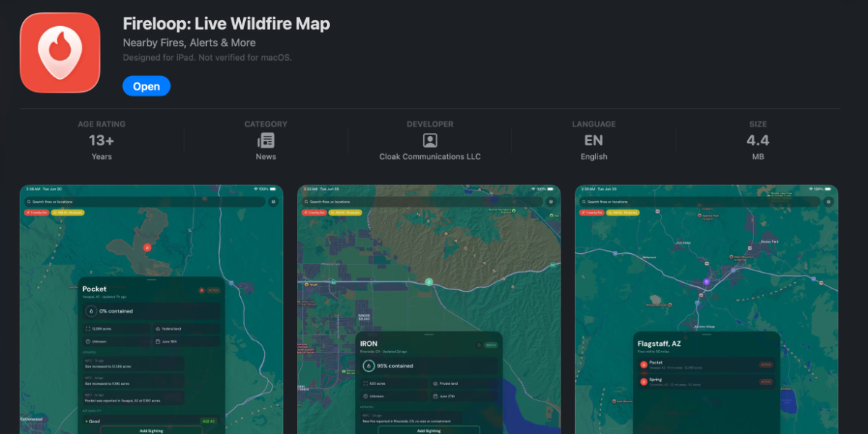Click the map layers icon in the Pocket screenshot
This screenshot has width=868, height=434.
273,202
